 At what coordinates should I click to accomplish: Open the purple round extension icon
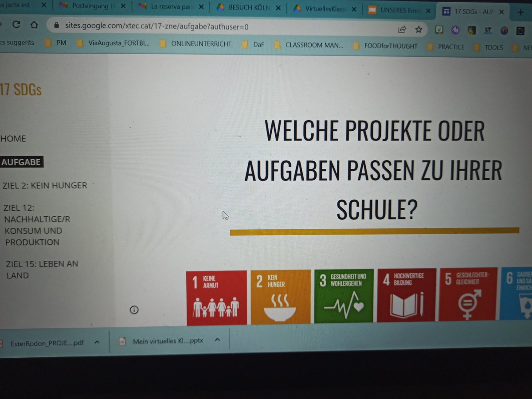455,30
